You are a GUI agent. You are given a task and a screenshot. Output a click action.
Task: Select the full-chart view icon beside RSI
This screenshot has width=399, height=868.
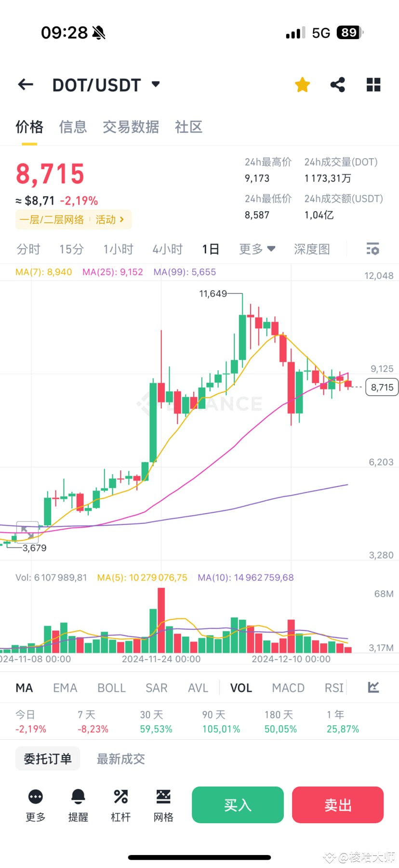click(x=373, y=688)
